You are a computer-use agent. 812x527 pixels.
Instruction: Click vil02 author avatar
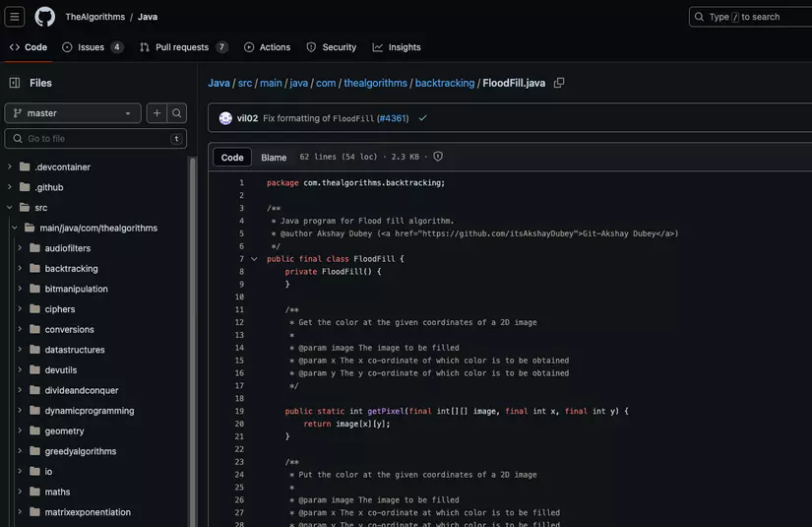click(x=225, y=118)
